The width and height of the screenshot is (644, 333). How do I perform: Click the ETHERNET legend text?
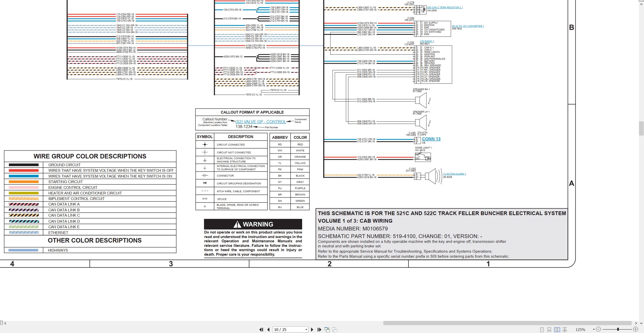[x=58, y=232]
